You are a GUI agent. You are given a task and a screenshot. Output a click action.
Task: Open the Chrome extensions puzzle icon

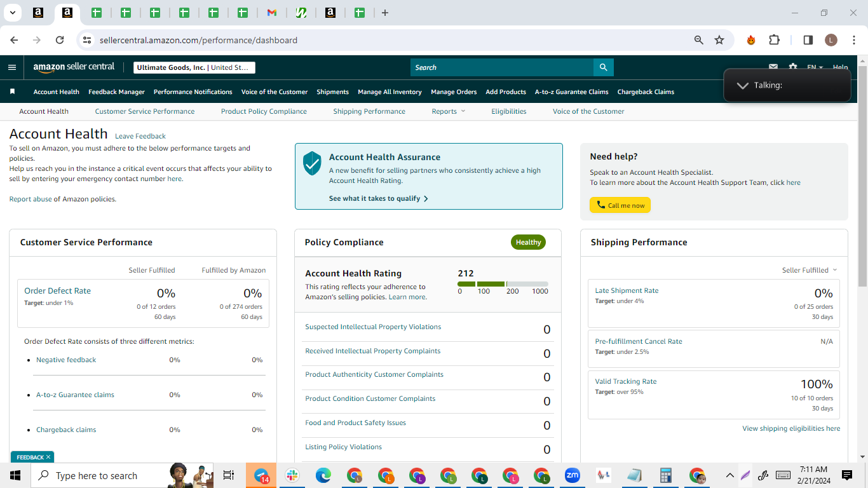pyautogui.click(x=774, y=40)
